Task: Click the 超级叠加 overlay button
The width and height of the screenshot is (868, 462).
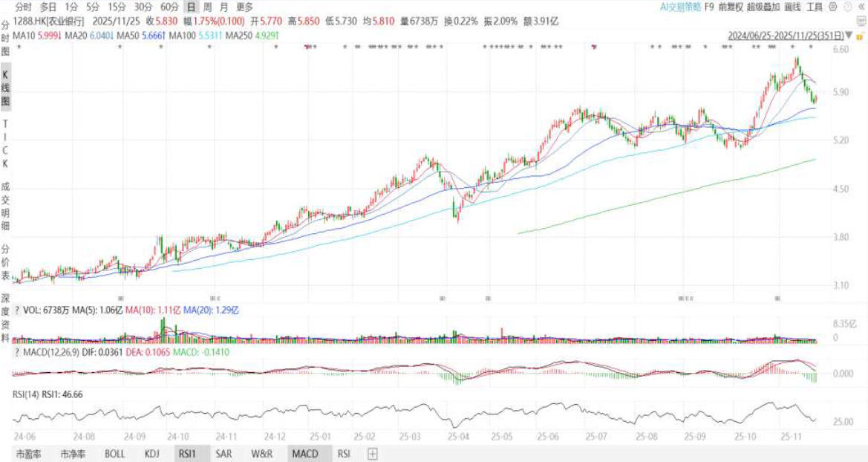Action: tap(763, 7)
